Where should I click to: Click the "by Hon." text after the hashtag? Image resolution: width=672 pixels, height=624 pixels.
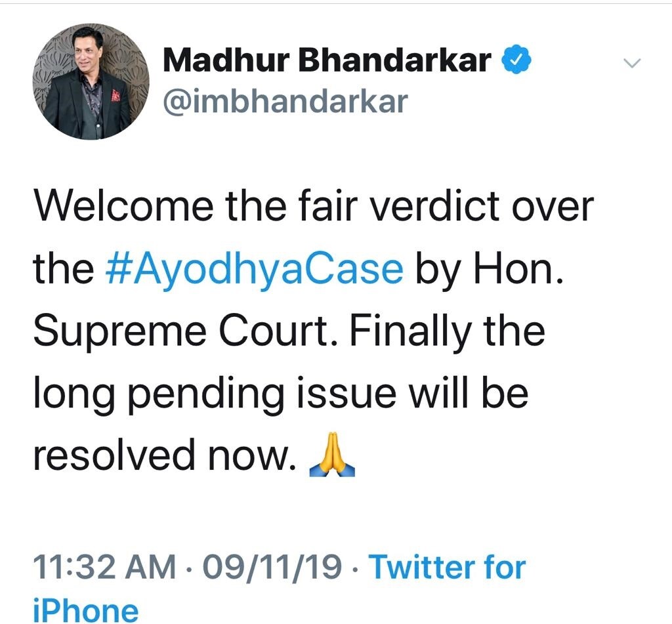489,270
